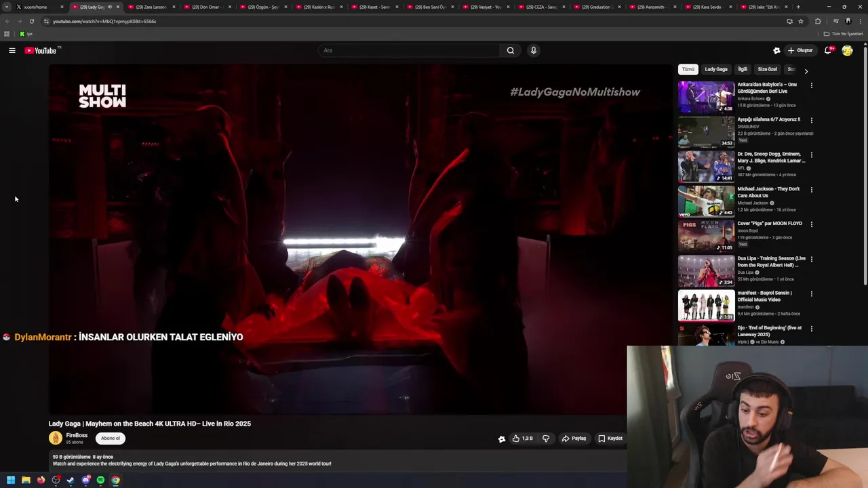Image resolution: width=868 pixels, height=488 pixels.
Task: Open the tab search dropdown arrow
Action: [7, 7]
